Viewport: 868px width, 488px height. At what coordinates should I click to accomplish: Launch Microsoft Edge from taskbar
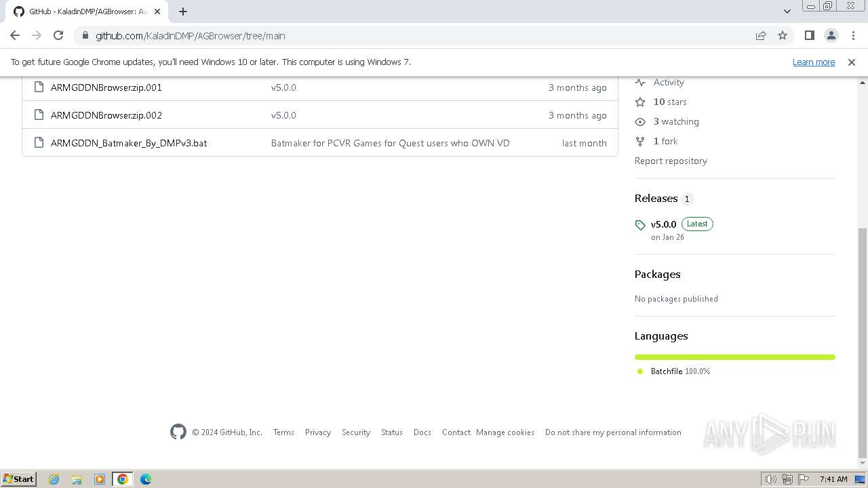pos(146,479)
